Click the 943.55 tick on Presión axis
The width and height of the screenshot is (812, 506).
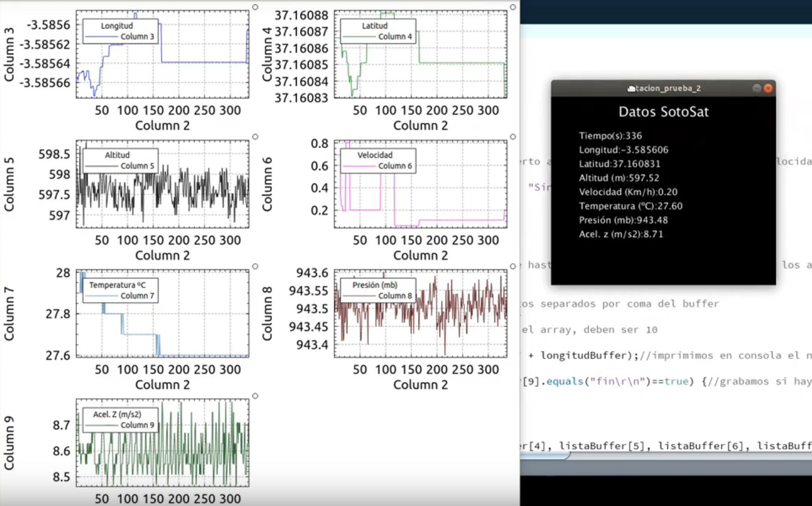coord(309,290)
